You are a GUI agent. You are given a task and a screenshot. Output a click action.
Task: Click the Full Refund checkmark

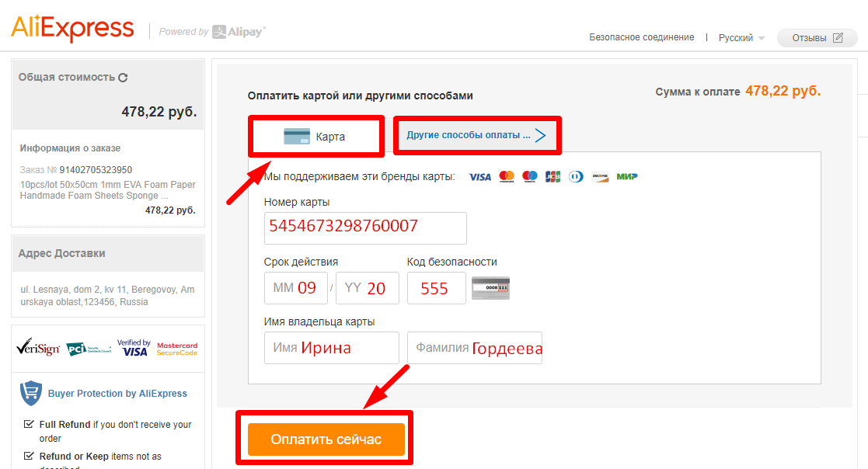(29, 425)
